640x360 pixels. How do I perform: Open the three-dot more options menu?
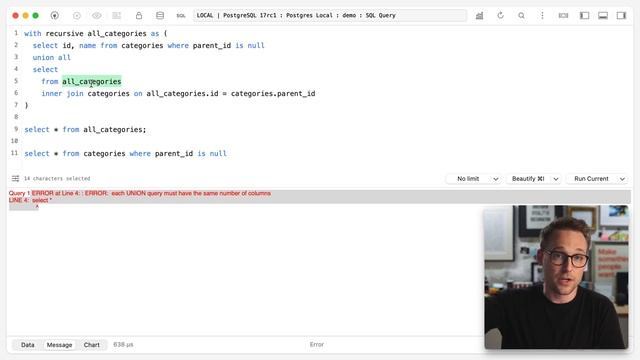[x=542, y=16]
